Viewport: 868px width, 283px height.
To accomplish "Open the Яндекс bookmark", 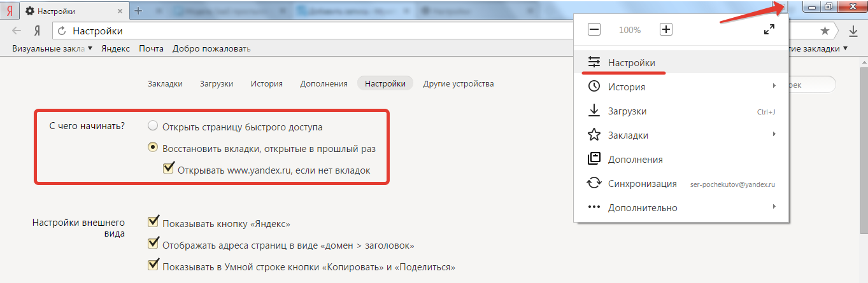I will [x=115, y=48].
